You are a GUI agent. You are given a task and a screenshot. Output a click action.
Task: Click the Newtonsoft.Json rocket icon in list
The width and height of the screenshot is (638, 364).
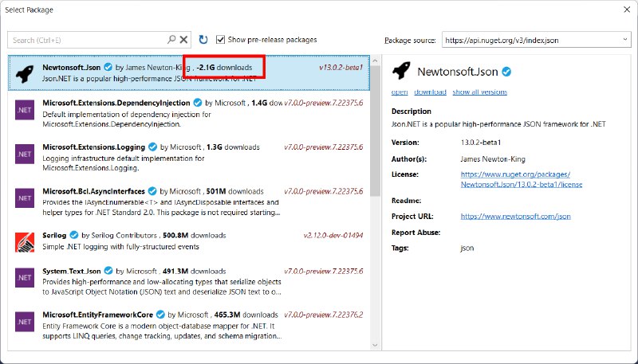pyautogui.click(x=25, y=73)
